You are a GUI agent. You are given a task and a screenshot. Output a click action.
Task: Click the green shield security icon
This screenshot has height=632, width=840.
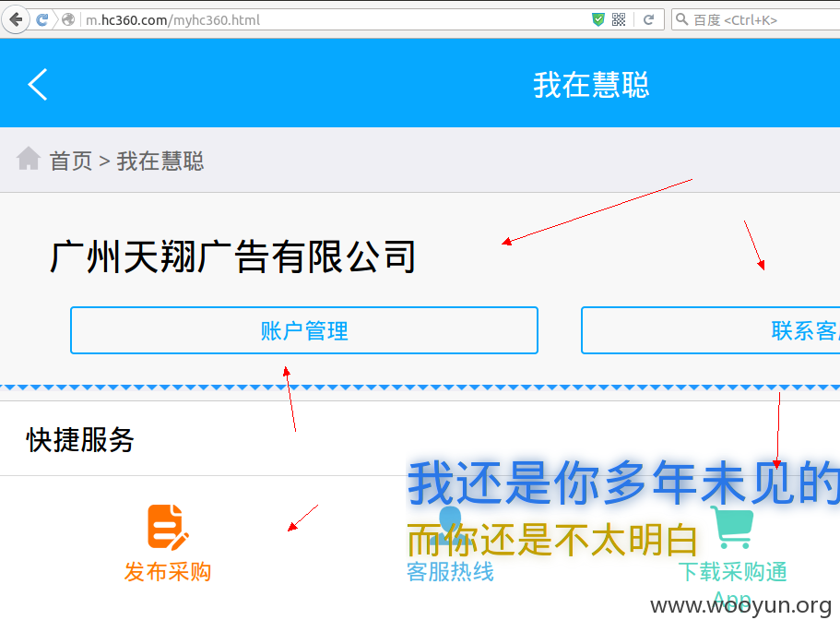pos(598,19)
